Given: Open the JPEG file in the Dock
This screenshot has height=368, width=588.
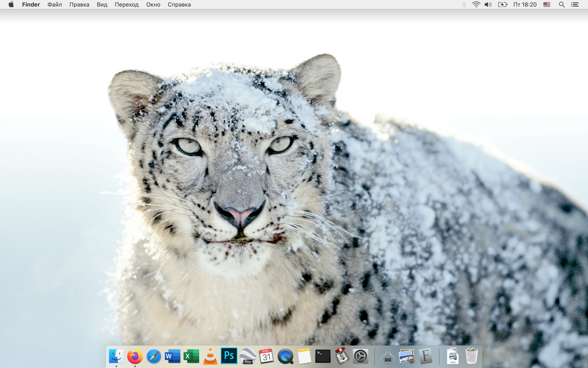Looking at the screenshot, I should click(453, 356).
